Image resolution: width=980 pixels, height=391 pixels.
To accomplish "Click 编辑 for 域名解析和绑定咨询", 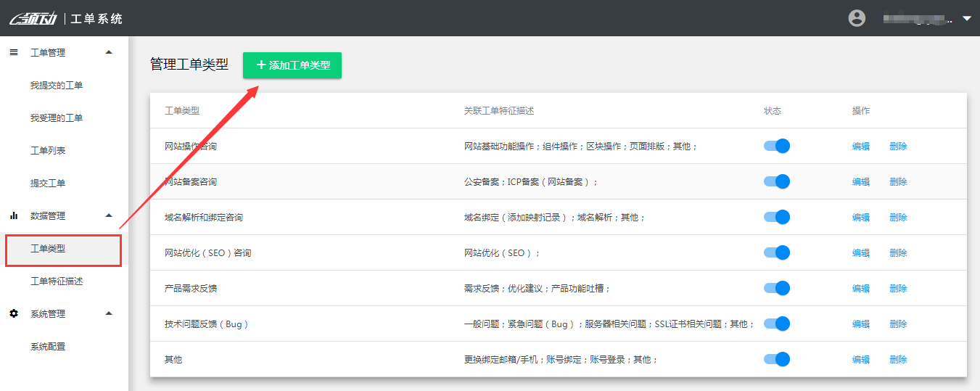I will [x=860, y=218].
